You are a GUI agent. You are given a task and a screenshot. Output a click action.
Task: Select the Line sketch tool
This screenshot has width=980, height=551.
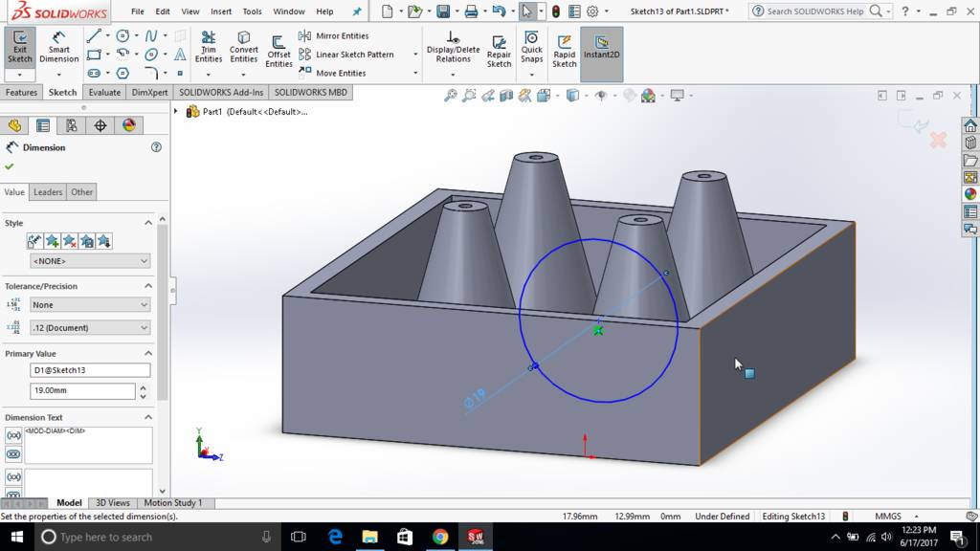click(x=94, y=35)
